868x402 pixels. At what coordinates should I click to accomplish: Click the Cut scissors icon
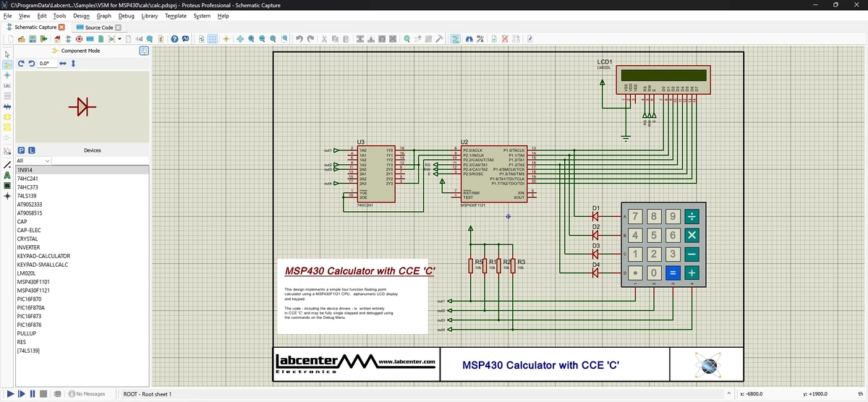click(324, 38)
